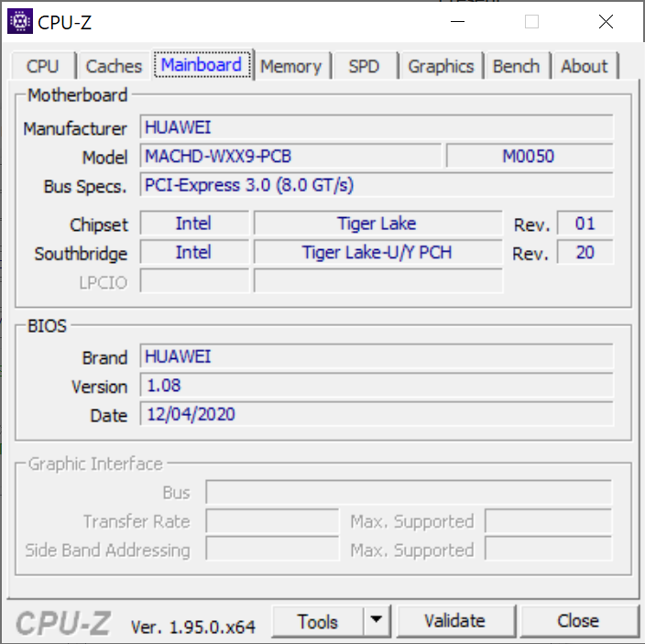645x644 pixels.
Task: Click the BIOS Brand field HUAWEI
Action: (x=377, y=356)
